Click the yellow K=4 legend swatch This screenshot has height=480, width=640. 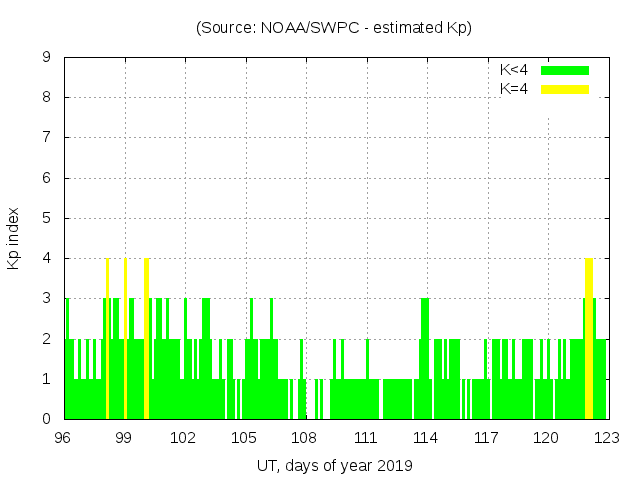(565, 89)
